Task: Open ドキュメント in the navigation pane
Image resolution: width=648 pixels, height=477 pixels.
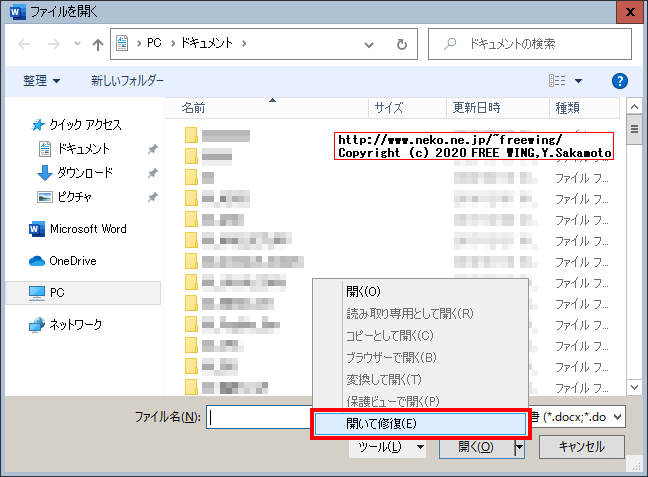Action: click(x=84, y=149)
